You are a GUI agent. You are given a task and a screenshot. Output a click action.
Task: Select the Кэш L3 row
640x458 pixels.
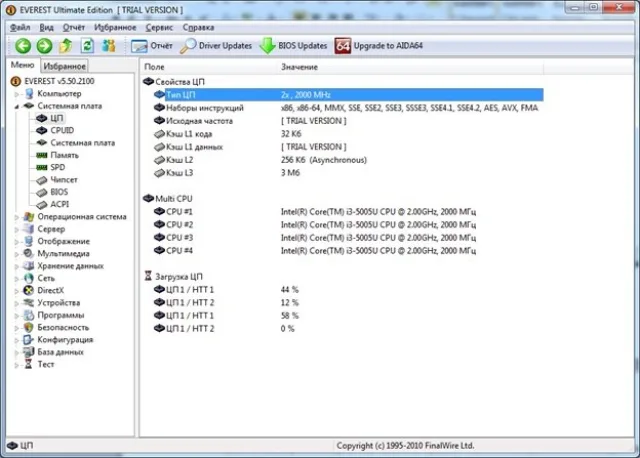348,173
